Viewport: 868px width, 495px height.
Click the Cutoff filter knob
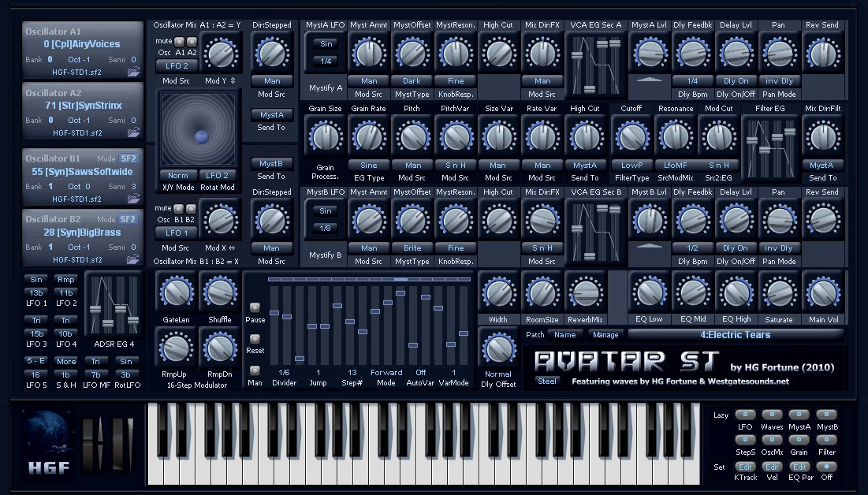tap(631, 137)
